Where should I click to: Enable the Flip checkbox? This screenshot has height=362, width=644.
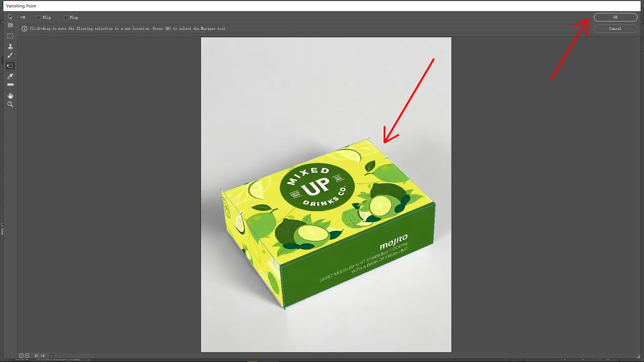tap(39, 17)
